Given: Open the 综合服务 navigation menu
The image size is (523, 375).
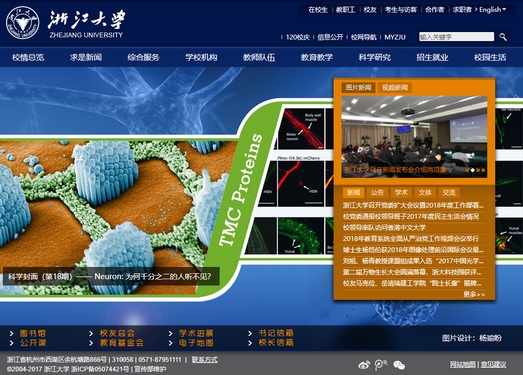Looking at the screenshot, I should click(143, 57).
